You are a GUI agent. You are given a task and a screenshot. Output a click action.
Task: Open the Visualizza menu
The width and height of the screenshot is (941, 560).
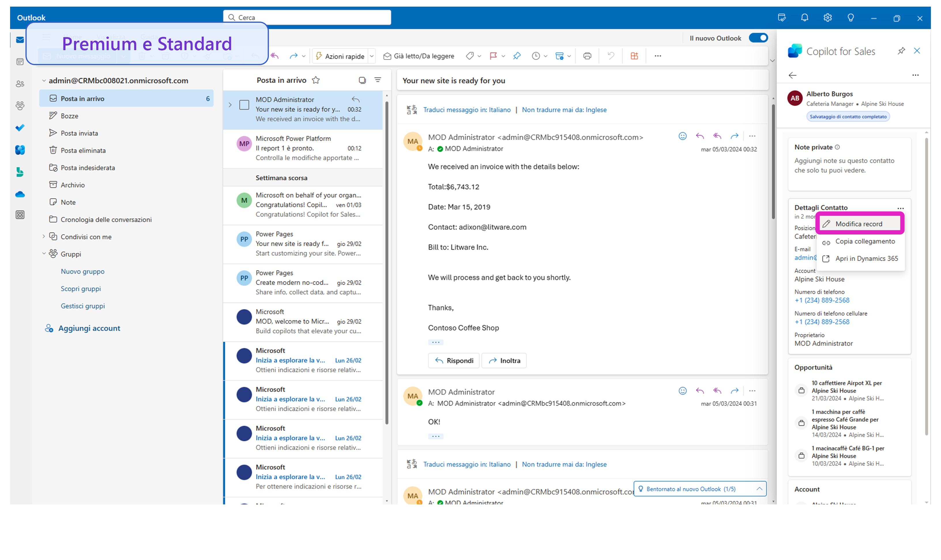111,37
